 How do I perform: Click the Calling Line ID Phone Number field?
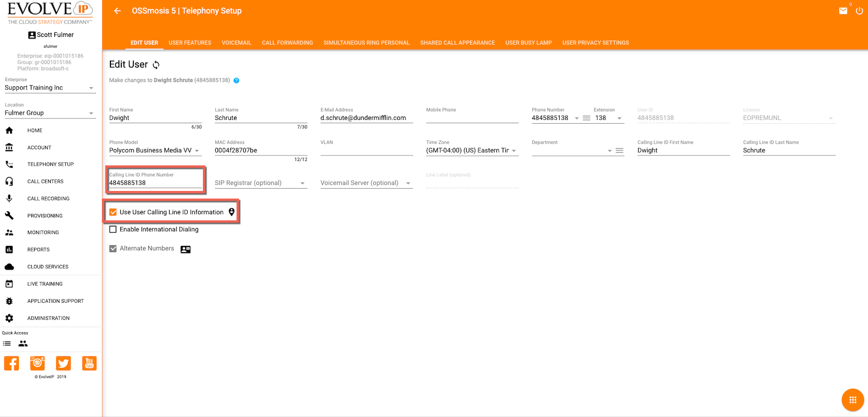click(155, 183)
